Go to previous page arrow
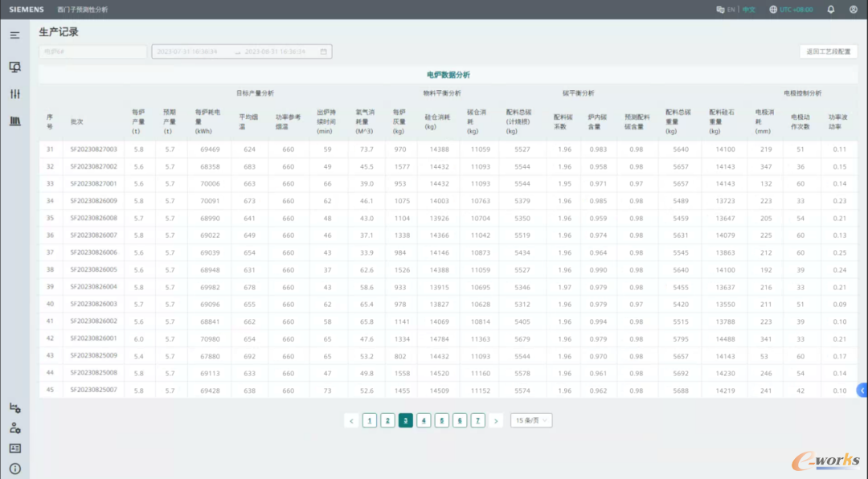The height and width of the screenshot is (479, 868). [x=351, y=421]
